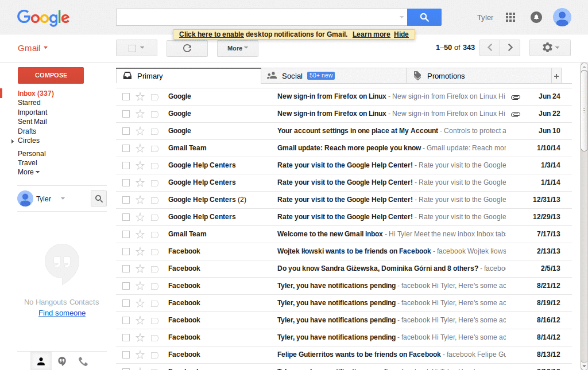The width and height of the screenshot is (588, 370).
Task: Open the More actions dropdown
Action: tap(237, 48)
